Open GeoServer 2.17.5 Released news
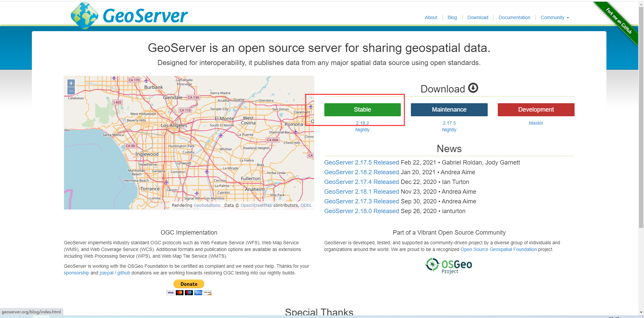 click(362, 163)
